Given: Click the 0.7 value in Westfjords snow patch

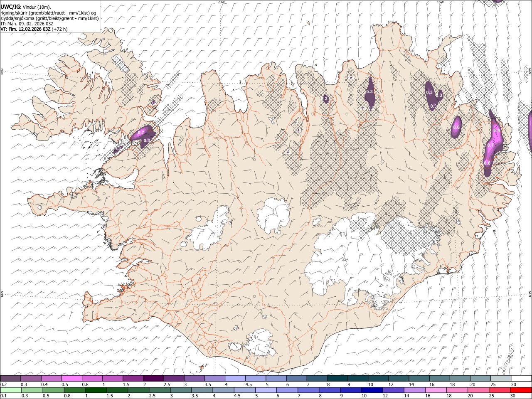Looking at the screenshot, I should coord(141,133).
